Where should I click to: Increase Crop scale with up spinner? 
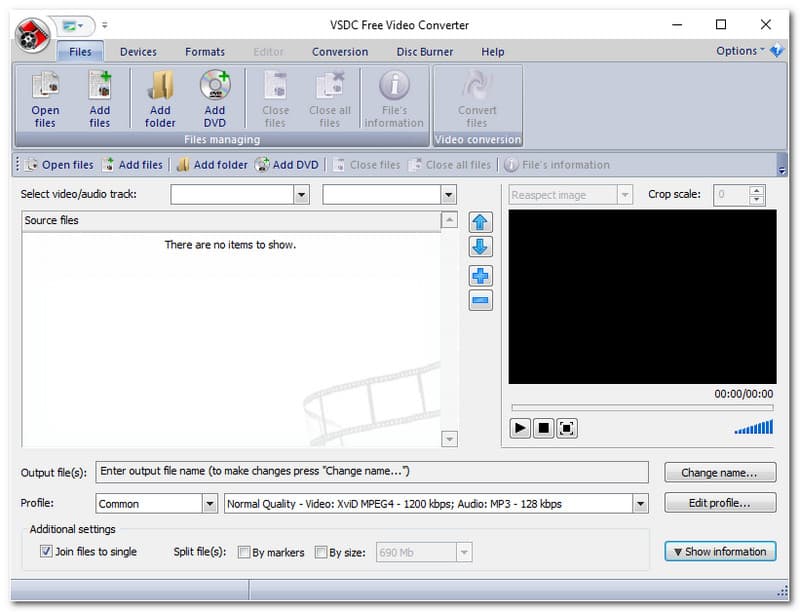click(757, 190)
